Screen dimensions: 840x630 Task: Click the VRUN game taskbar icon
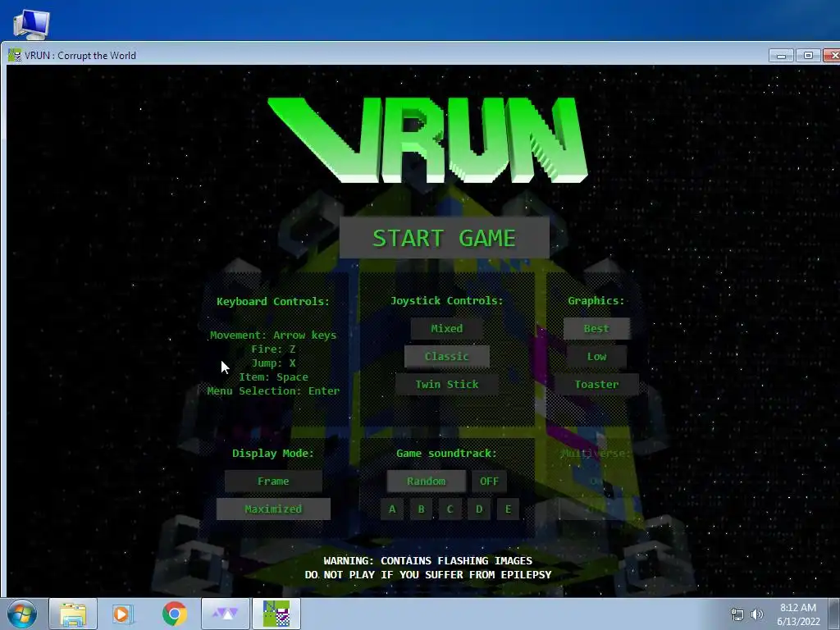[x=276, y=614]
